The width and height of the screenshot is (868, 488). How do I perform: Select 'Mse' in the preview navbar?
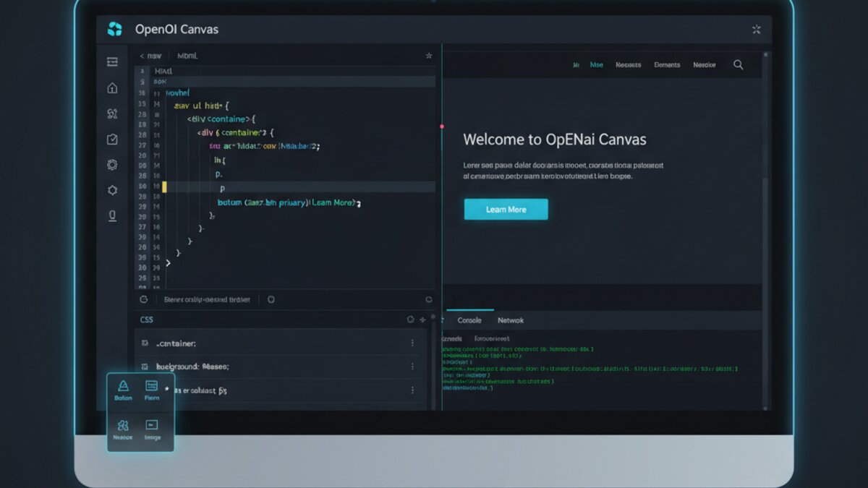tap(597, 64)
